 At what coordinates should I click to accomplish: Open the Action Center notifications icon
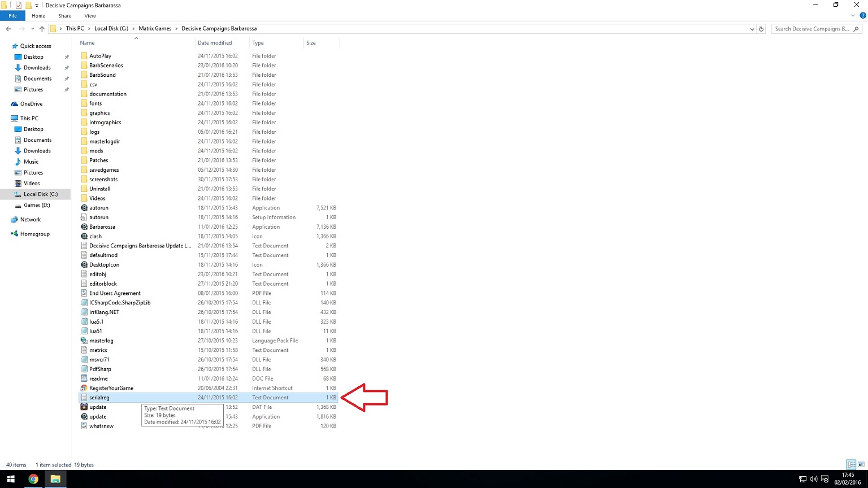click(824, 479)
